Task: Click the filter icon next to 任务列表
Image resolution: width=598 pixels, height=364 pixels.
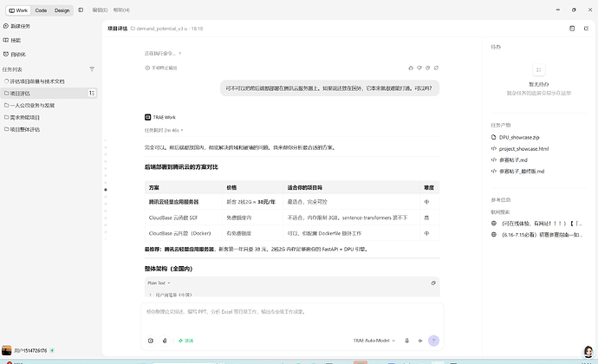Action: click(92, 69)
